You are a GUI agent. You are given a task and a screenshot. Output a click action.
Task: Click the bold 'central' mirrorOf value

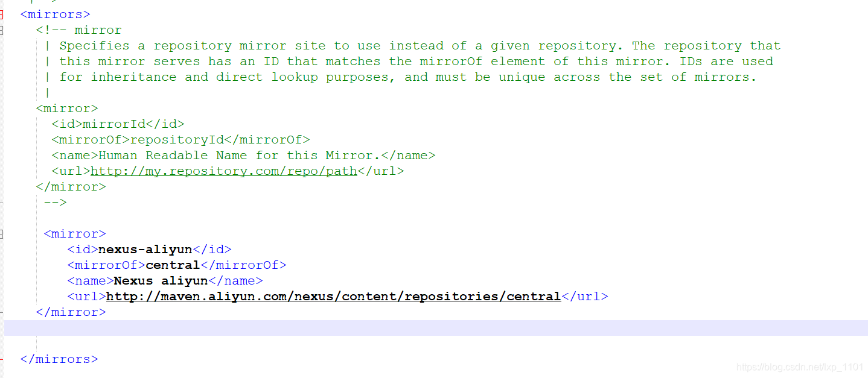[173, 265]
